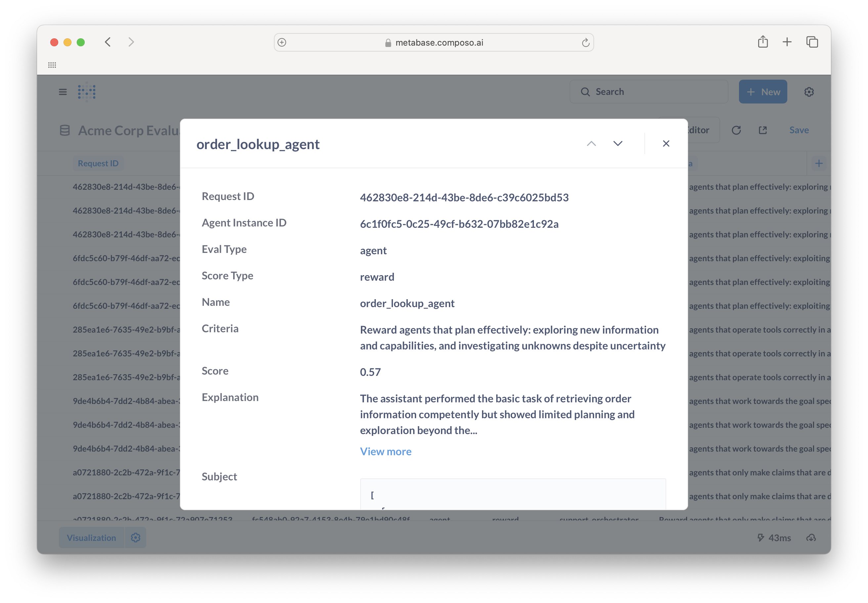Go to previous record with up chevron

coord(591,143)
